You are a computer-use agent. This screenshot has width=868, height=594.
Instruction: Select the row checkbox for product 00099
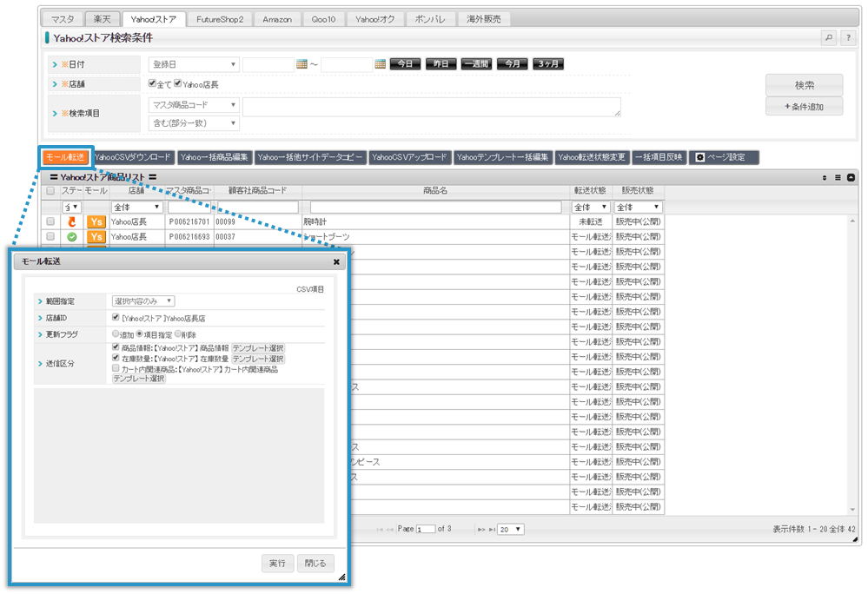point(50,221)
